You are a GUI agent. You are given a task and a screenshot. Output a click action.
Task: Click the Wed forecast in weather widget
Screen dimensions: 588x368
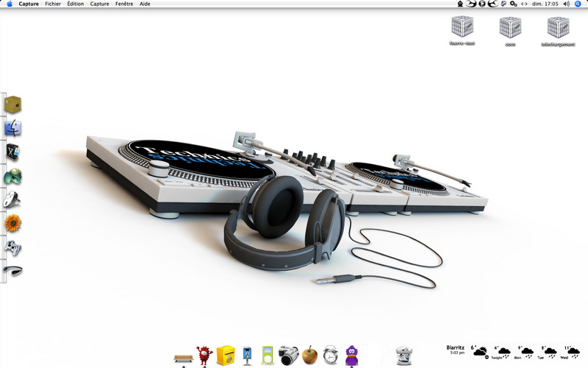coord(570,353)
